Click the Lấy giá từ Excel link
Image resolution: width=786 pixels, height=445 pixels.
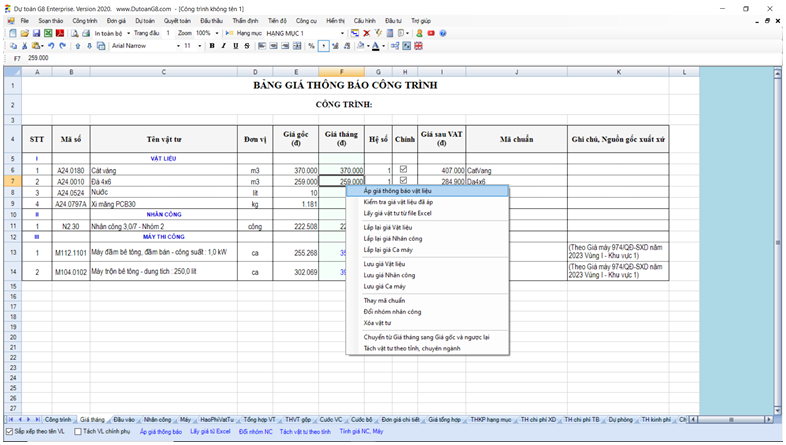tap(210, 431)
